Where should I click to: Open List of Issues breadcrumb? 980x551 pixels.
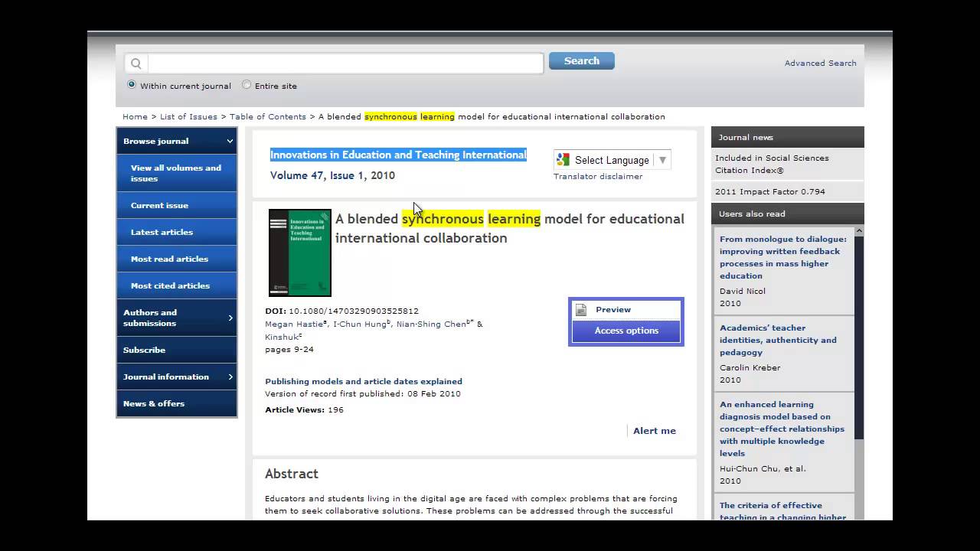click(188, 117)
